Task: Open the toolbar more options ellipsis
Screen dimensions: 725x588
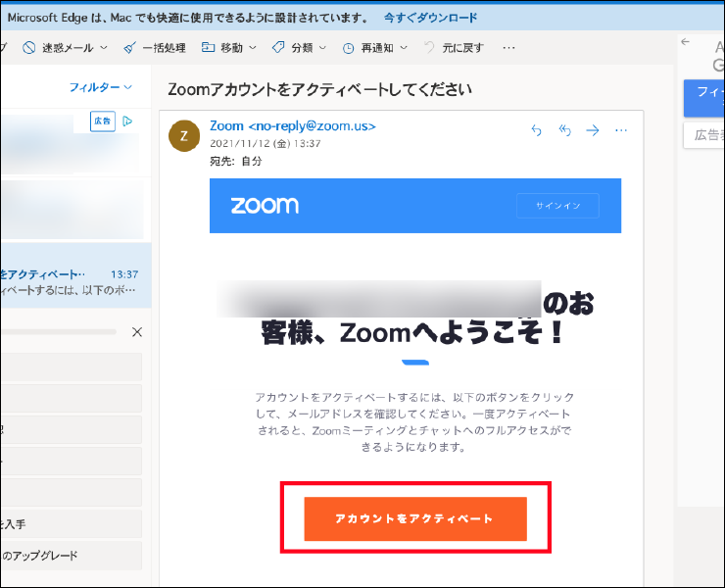Action: 508,48
